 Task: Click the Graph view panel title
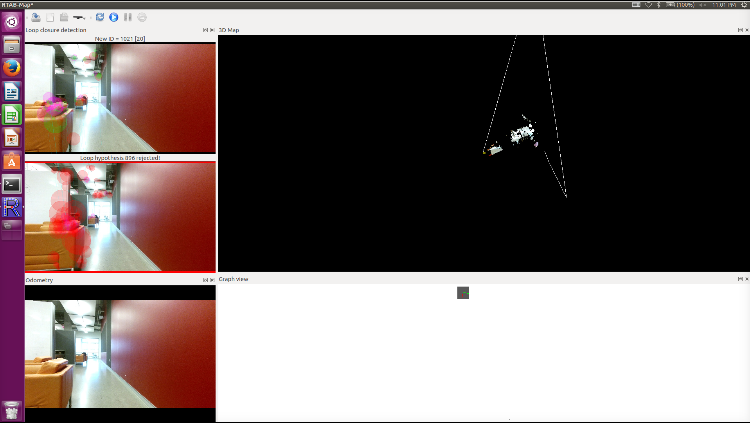(x=234, y=279)
